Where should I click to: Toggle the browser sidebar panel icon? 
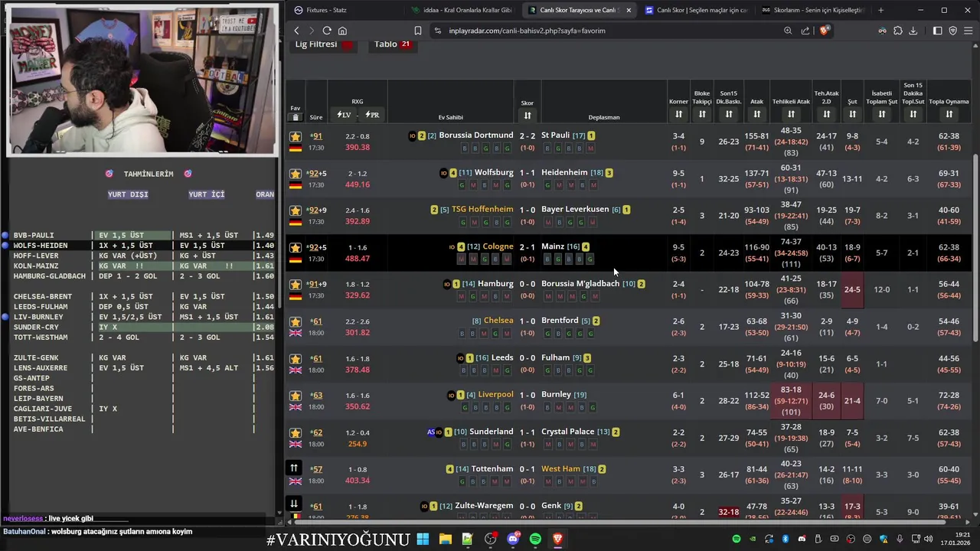(937, 31)
